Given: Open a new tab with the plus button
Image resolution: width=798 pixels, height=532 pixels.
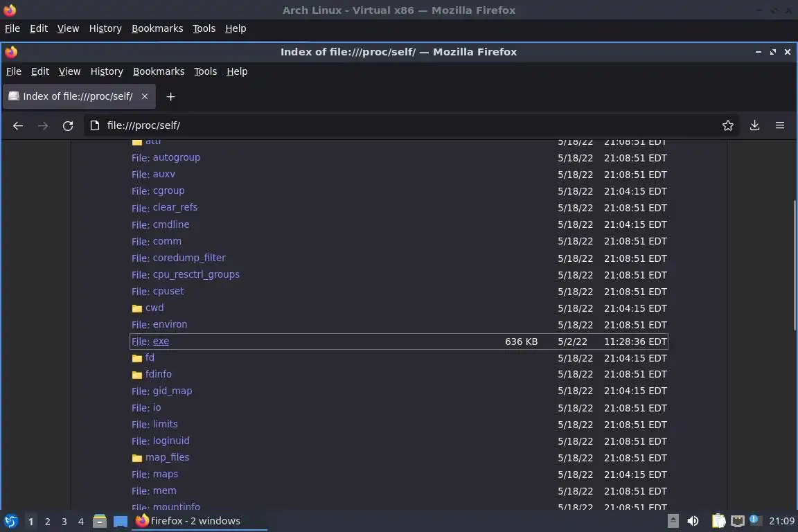Looking at the screenshot, I should click(170, 97).
